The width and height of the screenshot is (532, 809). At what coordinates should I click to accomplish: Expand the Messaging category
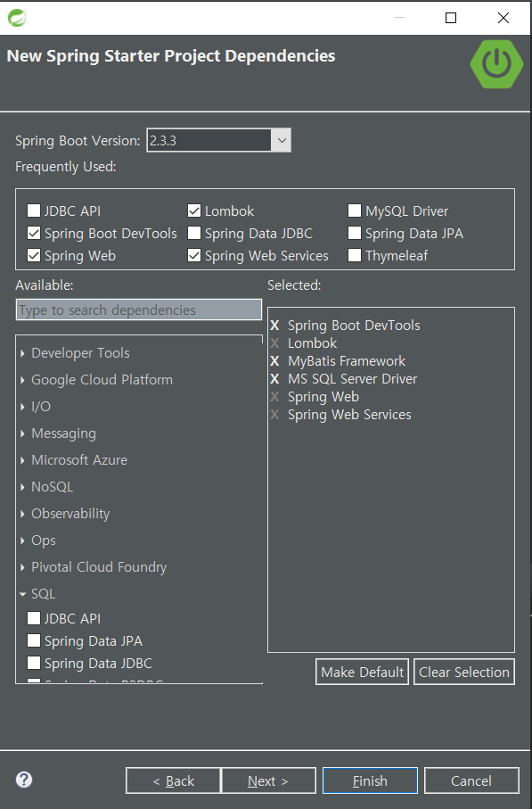[22, 433]
